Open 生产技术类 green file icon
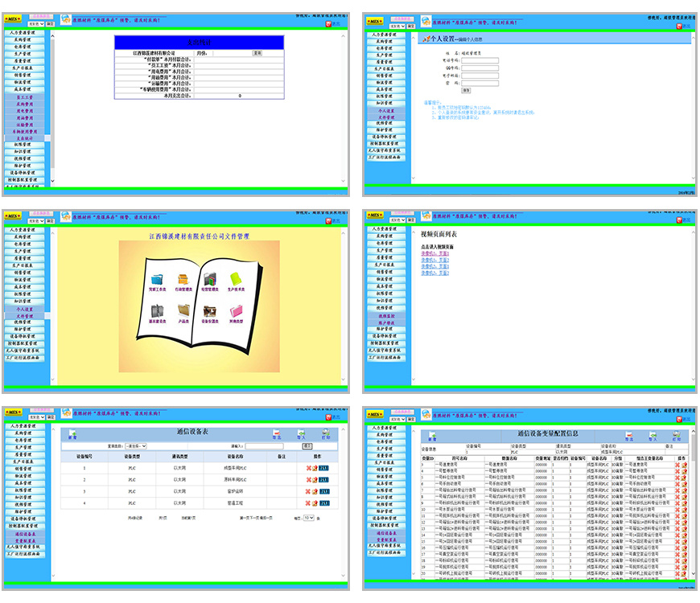 236,280
